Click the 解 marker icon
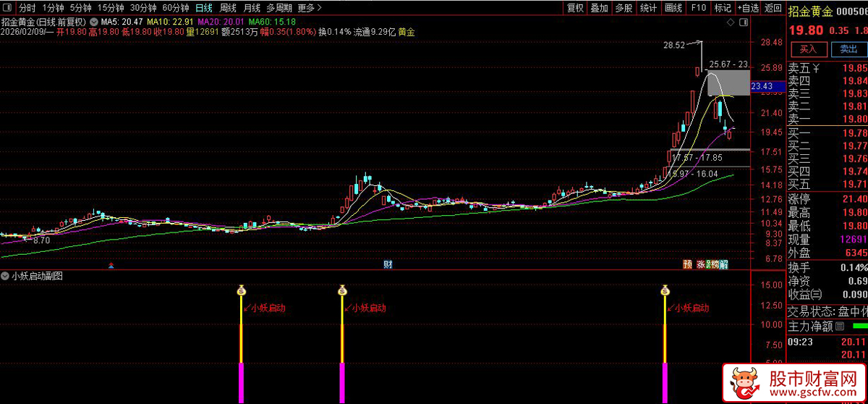This screenshot has width=868, height=404. click(x=724, y=264)
